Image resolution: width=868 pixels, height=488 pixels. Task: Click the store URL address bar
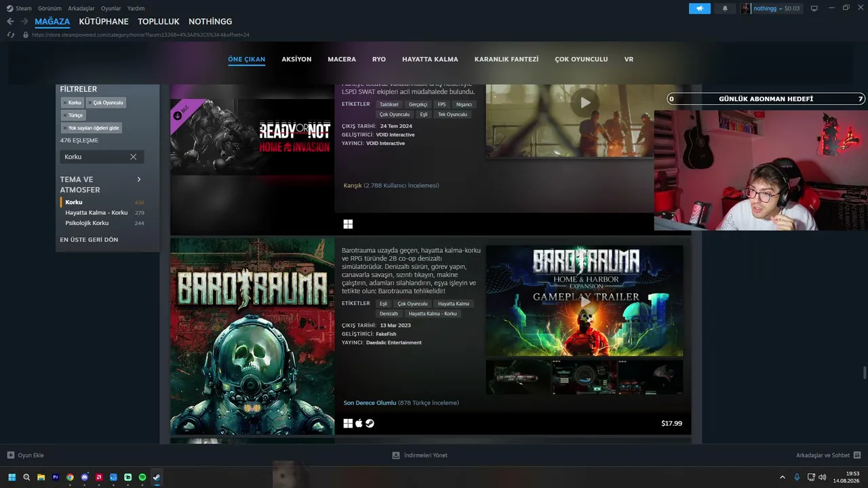tap(141, 35)
